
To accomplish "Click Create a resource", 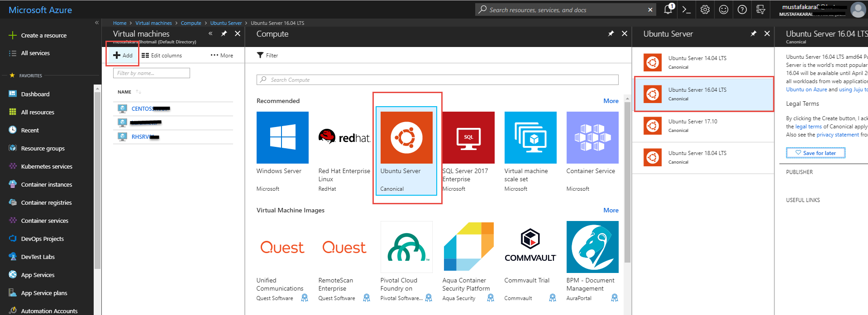I will (43, 35).
